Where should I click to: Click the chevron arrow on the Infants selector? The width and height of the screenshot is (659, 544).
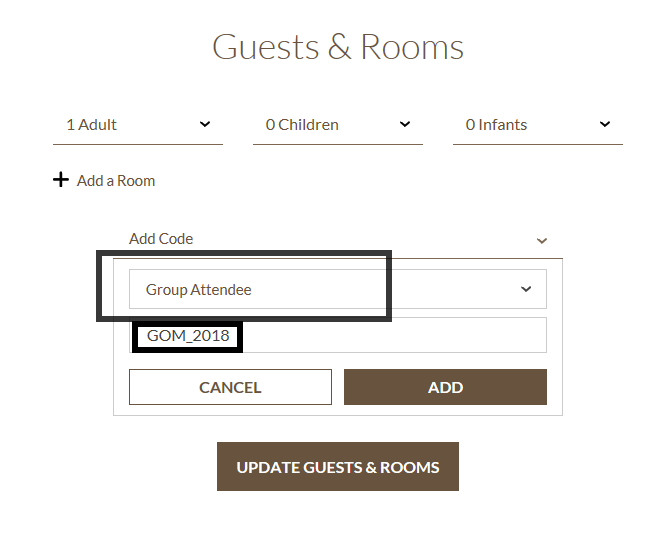point(605,124)
